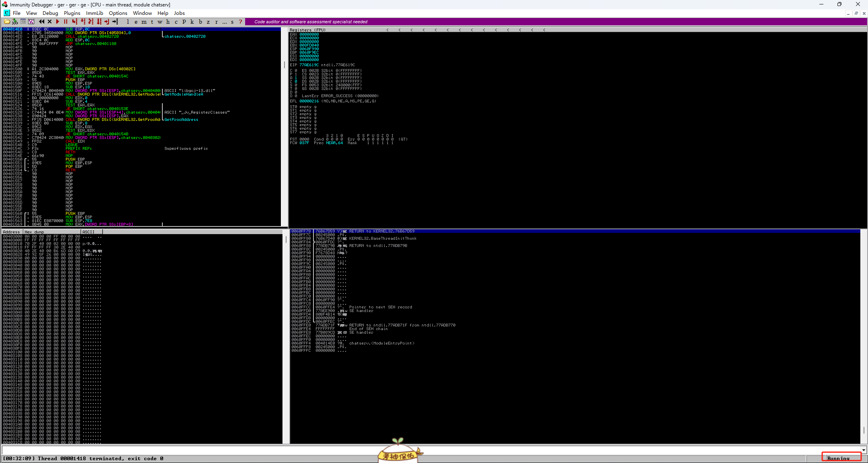Show the Log window via 'l' button

coord(128,22)
